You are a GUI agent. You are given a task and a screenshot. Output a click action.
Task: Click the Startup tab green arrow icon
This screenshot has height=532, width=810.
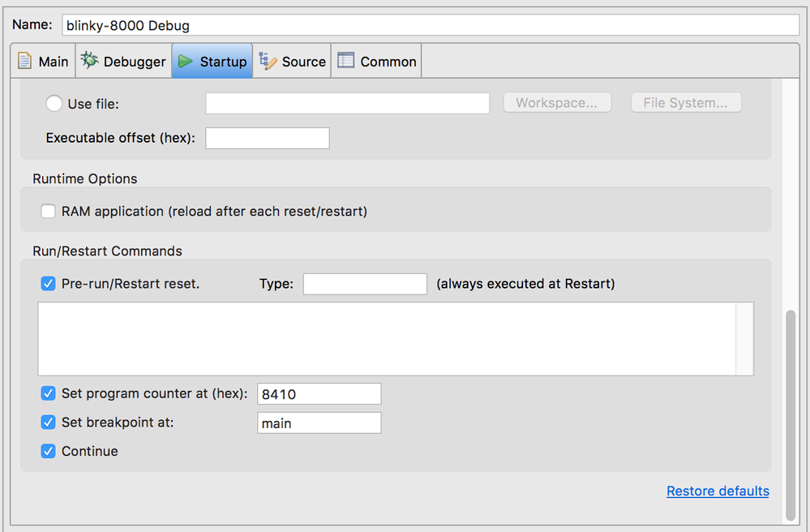click(186, 62)
